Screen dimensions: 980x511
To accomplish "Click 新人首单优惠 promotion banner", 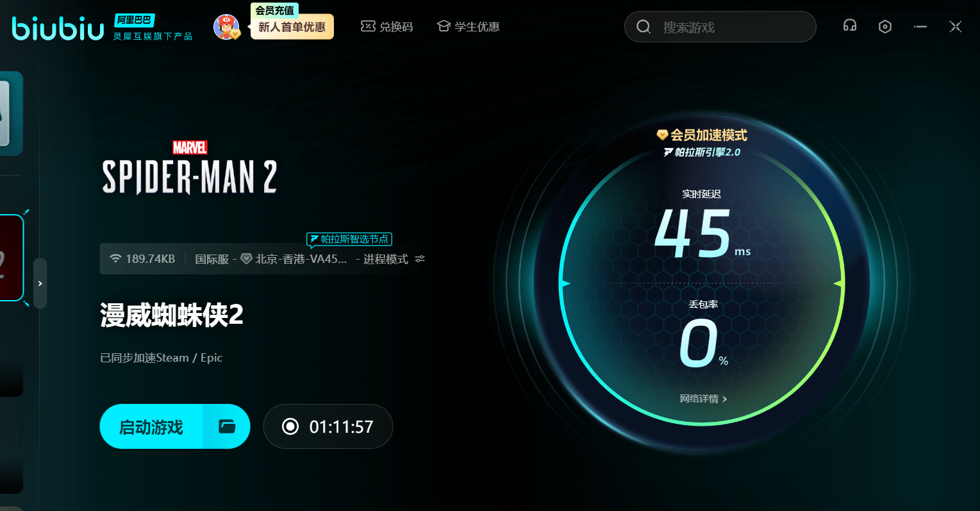I will pyautogui.click(x=292, y=27).
